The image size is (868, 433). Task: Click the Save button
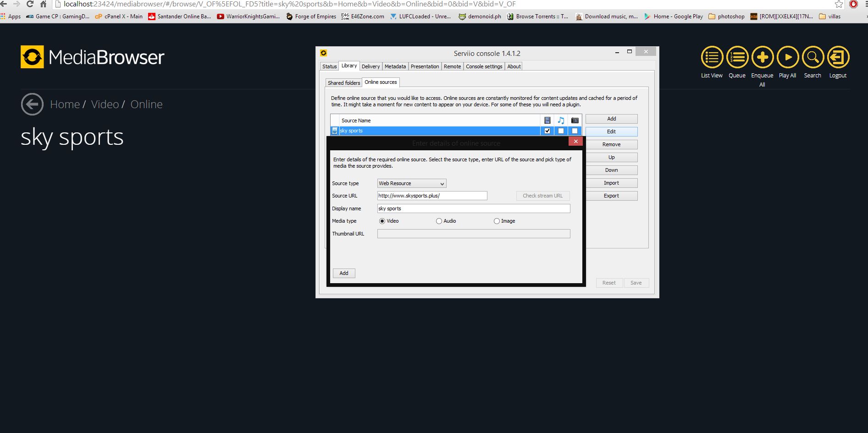pos(636,283)
